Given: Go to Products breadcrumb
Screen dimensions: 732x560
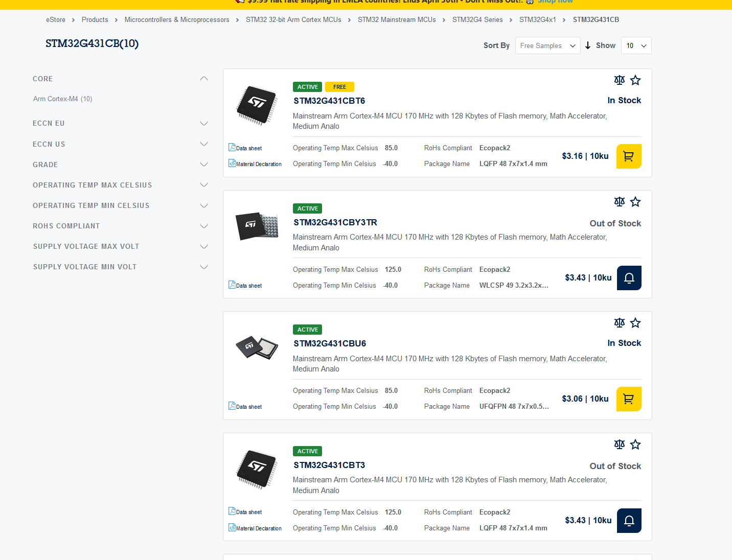Looking at the screenshot, I should click(x=95, y=20).
